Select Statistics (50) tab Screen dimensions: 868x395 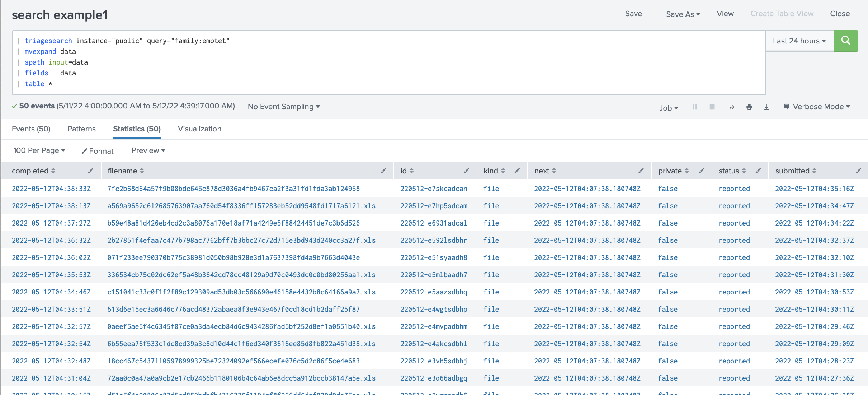[x=137, y=129]
